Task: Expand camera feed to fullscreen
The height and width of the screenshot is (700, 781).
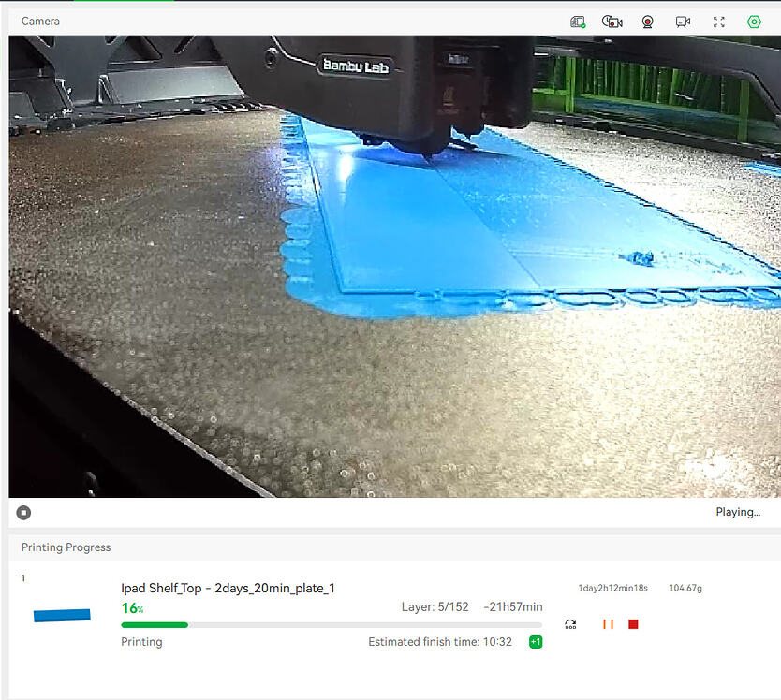Action: point(719,22)
